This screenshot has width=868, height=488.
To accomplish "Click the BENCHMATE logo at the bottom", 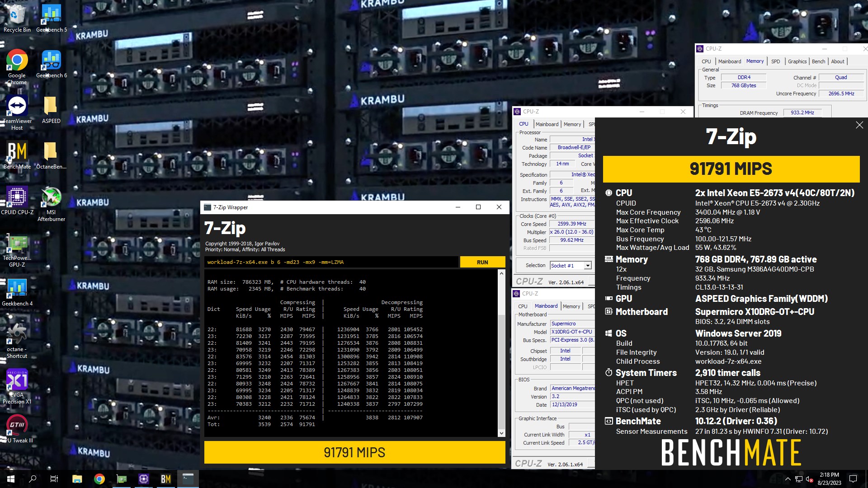I will pyautogui.click(x=731, y=453).
